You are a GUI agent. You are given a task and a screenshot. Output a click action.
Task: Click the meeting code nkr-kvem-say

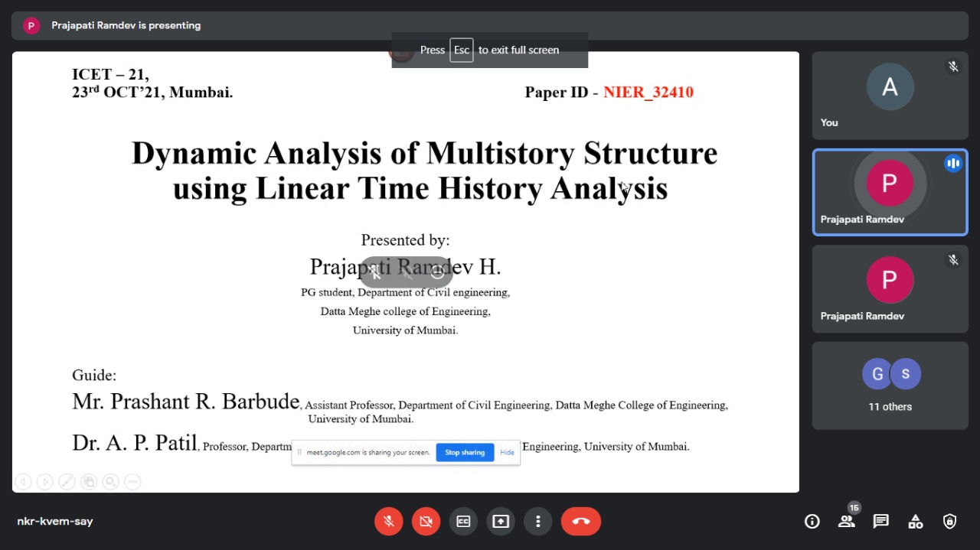pyautogui.click(x=55, y=522)
